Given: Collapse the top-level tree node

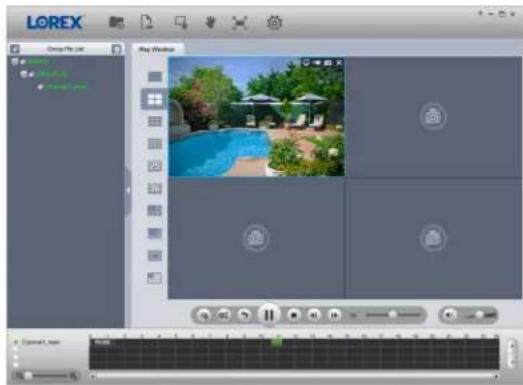Looking at the screenshot, I should tap(15, 61).
